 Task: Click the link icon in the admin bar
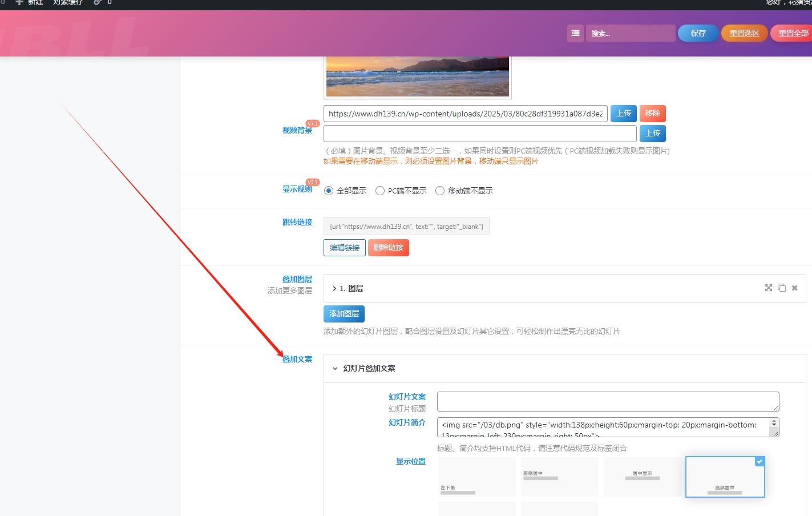click(98, 2)
